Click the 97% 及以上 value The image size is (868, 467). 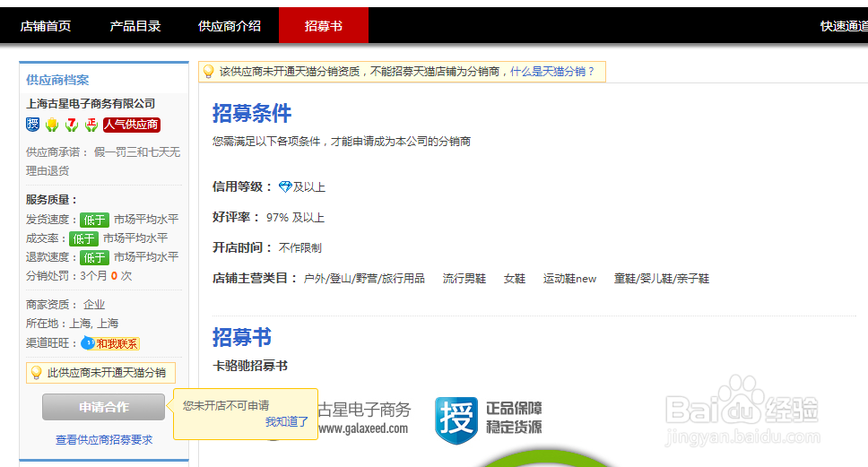pos(295,218)
